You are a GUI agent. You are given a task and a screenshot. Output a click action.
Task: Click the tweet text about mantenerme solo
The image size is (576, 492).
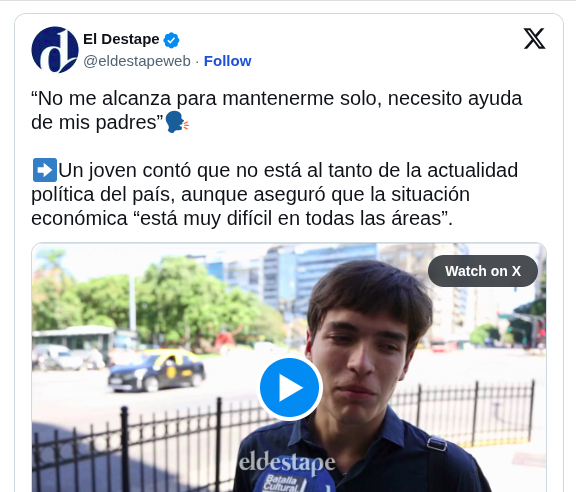pos(276,110)
